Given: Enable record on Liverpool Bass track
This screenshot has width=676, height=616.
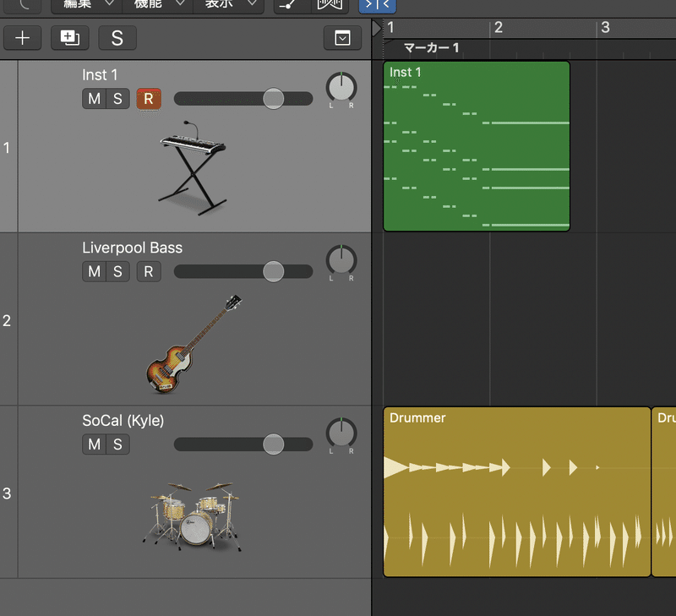Looking at the screenshot, I should pyautogui.click(x=149, y=271).
